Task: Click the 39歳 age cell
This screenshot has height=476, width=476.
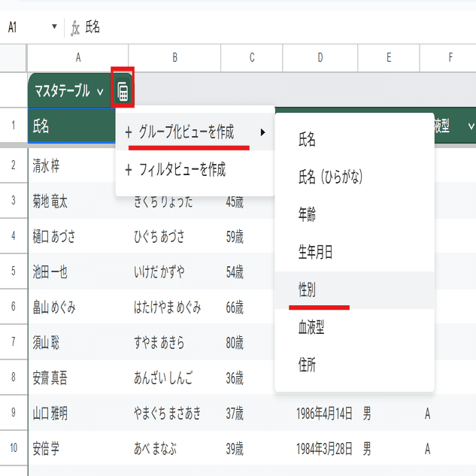Action: tap(252, 449)
